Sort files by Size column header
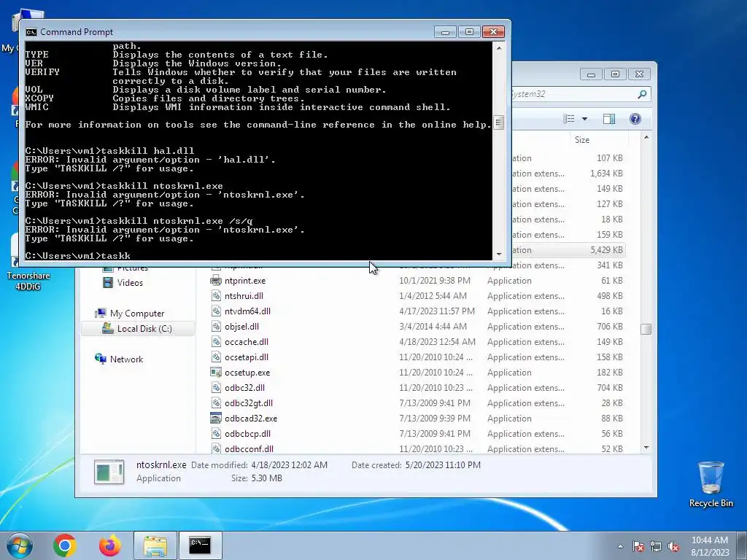Screen dimensions: 747x560 582,140
